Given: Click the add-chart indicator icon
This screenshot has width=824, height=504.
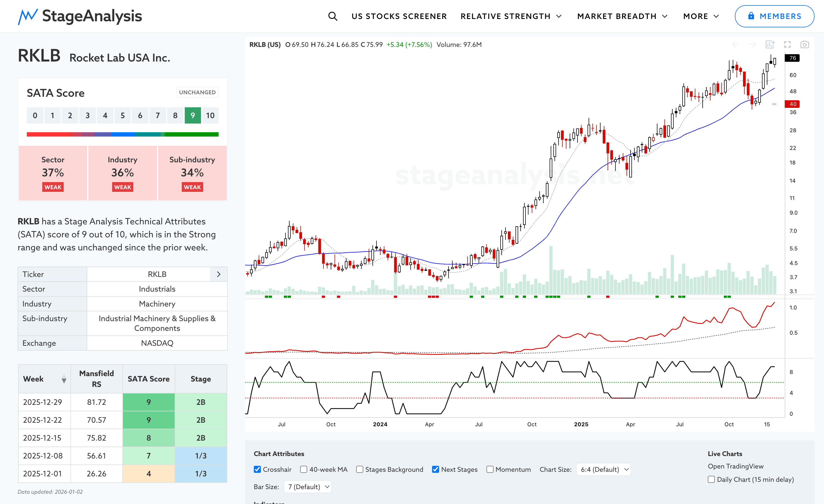Looking at the screenshot, I should coord(770,44).
